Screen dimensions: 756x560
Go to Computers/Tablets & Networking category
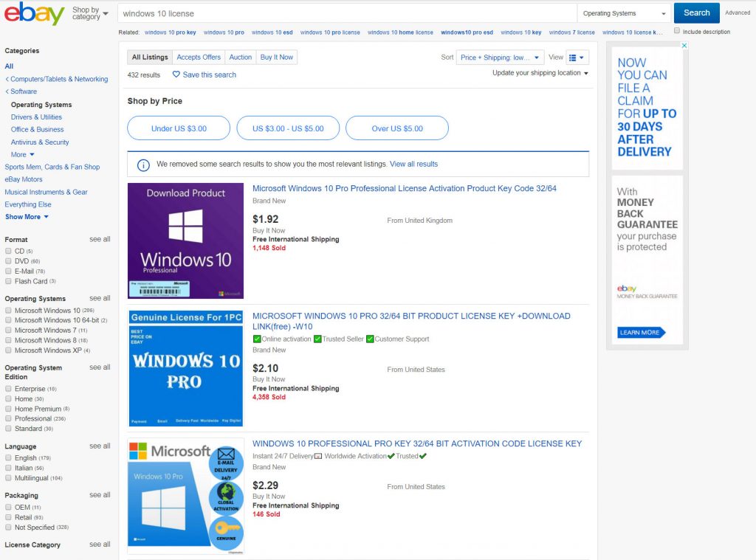(59, 79)
